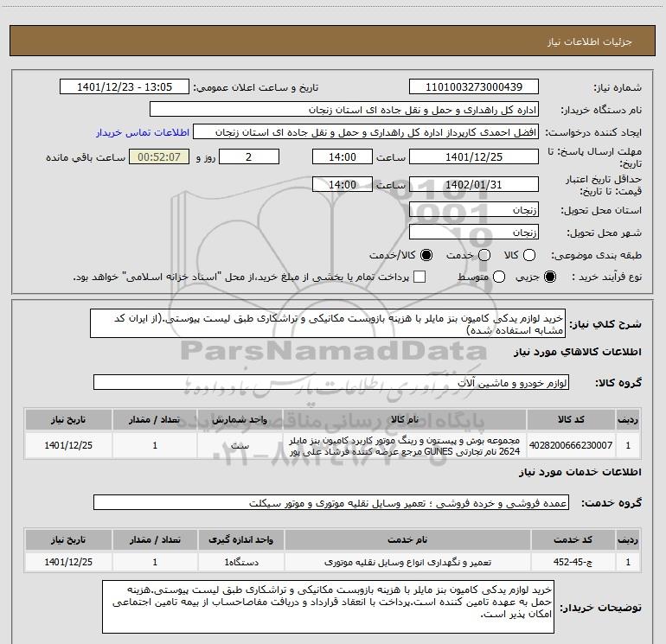Click the goods group field لوازم خودرو و ماشین آلات
666x644 pixels.
pyautogui.click(x=331, y=382)
